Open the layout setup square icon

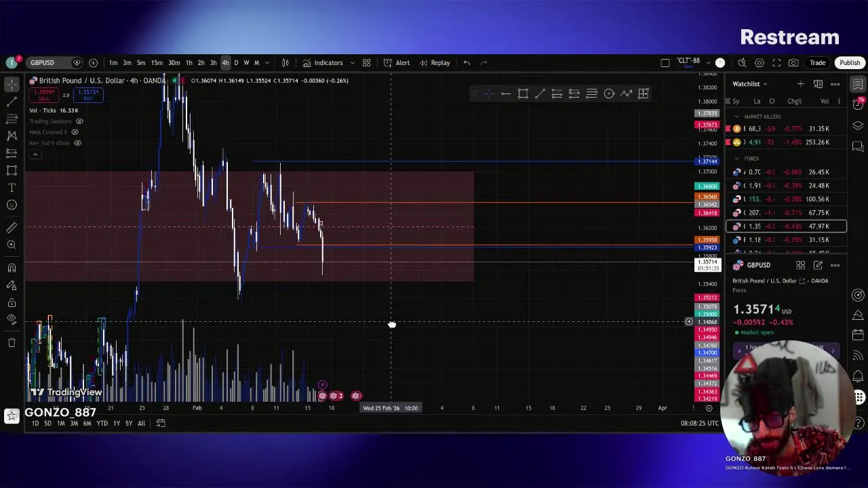[665, 62]
